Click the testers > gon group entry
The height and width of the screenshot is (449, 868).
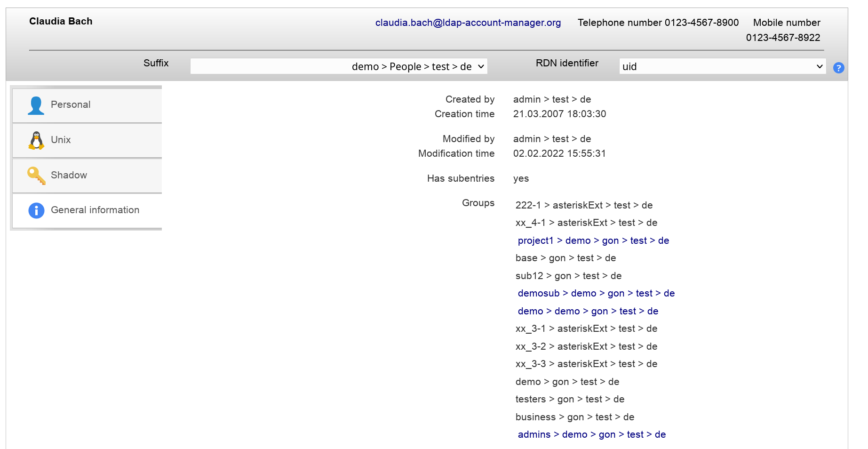click(x=569, y=399)
